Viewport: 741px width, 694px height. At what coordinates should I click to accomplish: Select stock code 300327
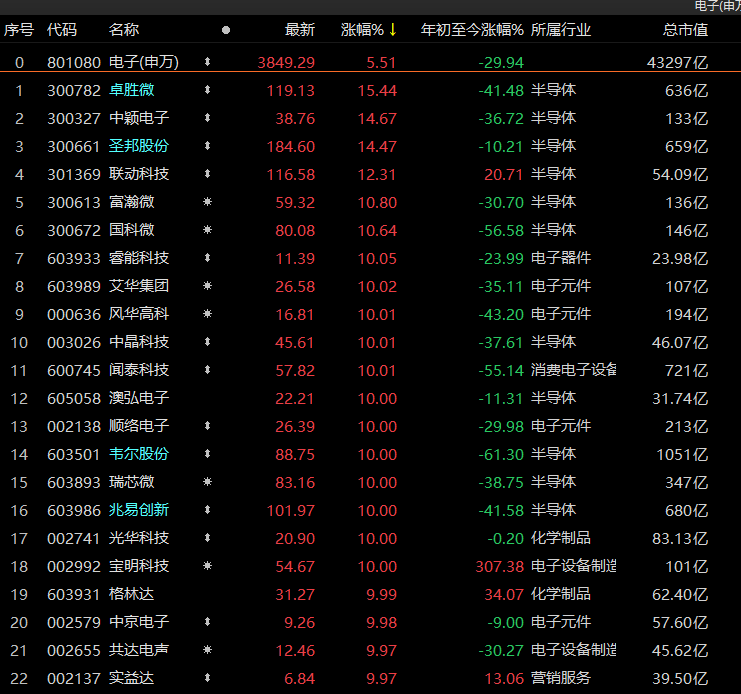74,118
